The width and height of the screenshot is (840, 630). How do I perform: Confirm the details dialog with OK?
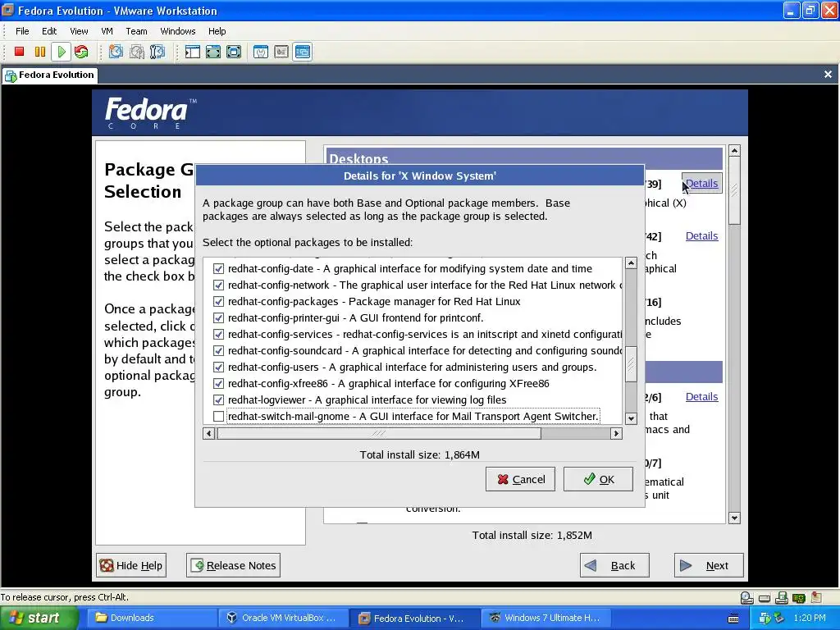point(598,479)
